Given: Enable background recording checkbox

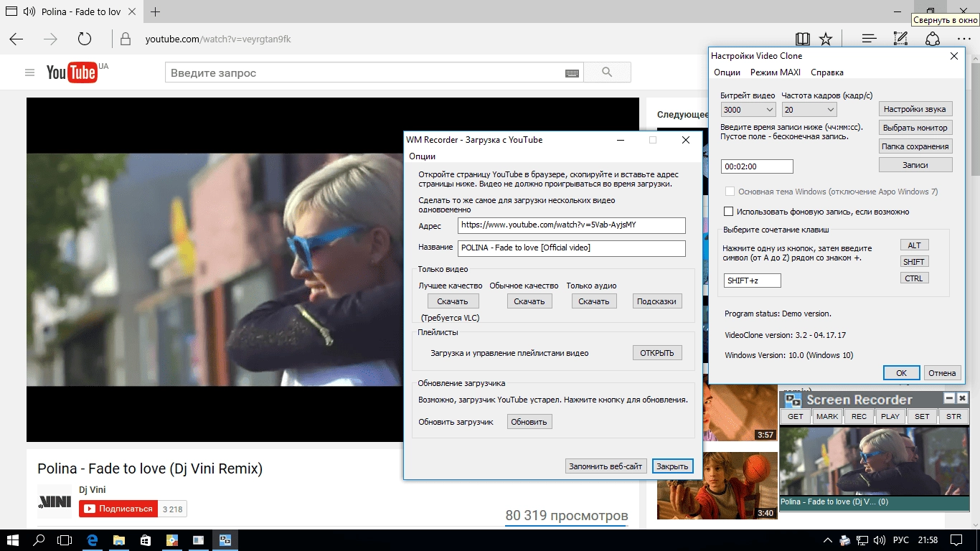Looking at the screenshot, I should tap(729, 212).
